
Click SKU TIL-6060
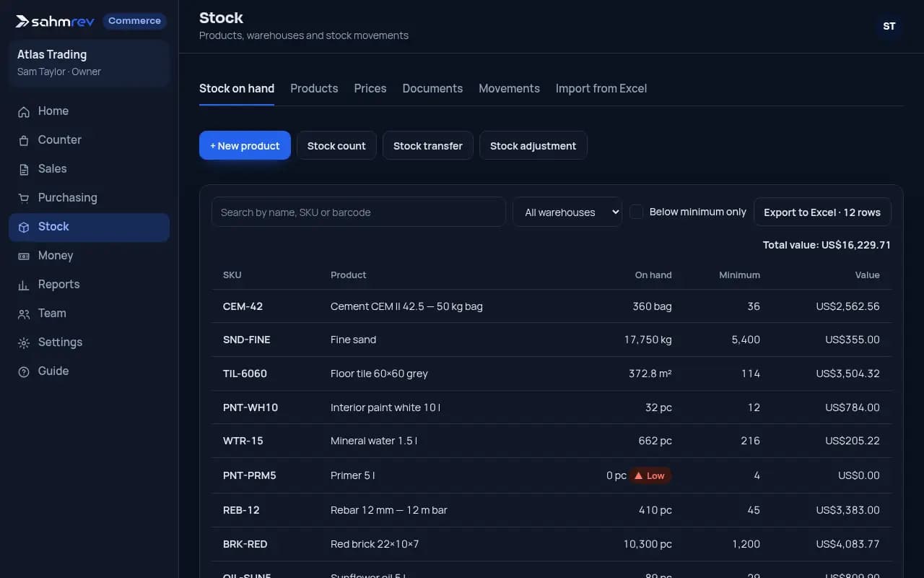[x=245, y=374]
